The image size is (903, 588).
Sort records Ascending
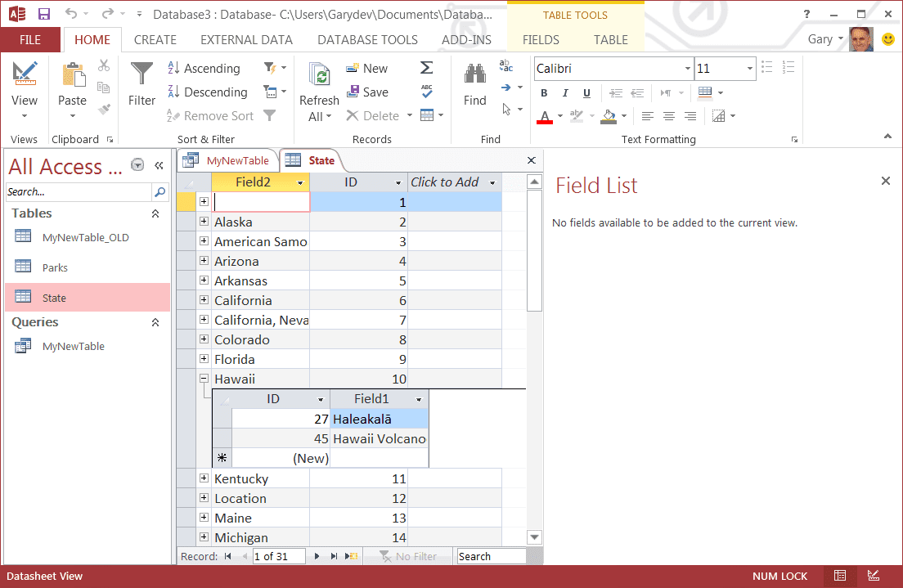pyautogui.click(x=204, y=68)
